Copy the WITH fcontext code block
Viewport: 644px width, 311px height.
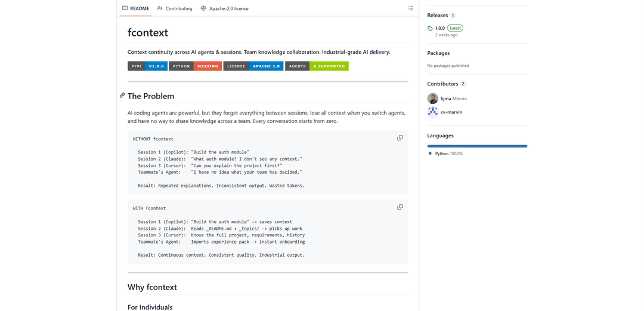[x=400, y=207]
